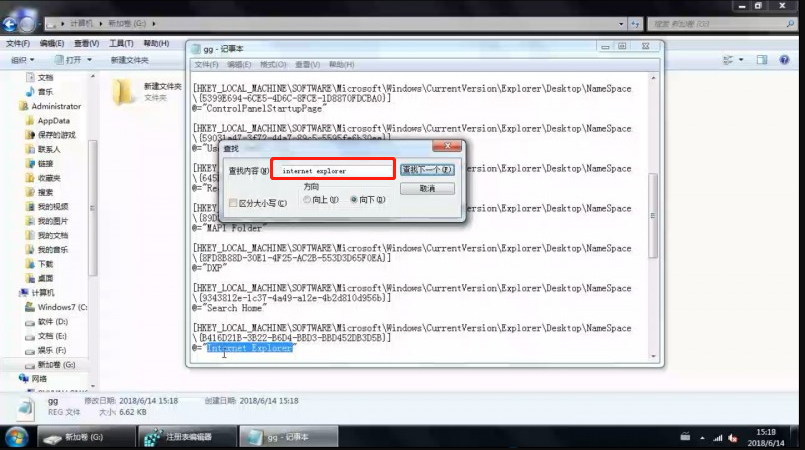This screenshot has height=450, width=805.
Task: Expand the 组织 dropdown in Explorer
Action: pos(21,60)
